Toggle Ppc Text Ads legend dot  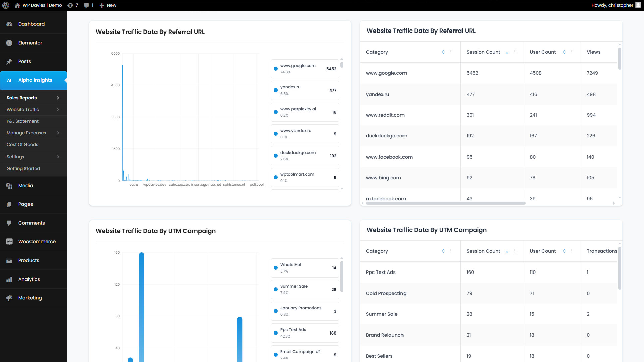click(x=276, y=333)
